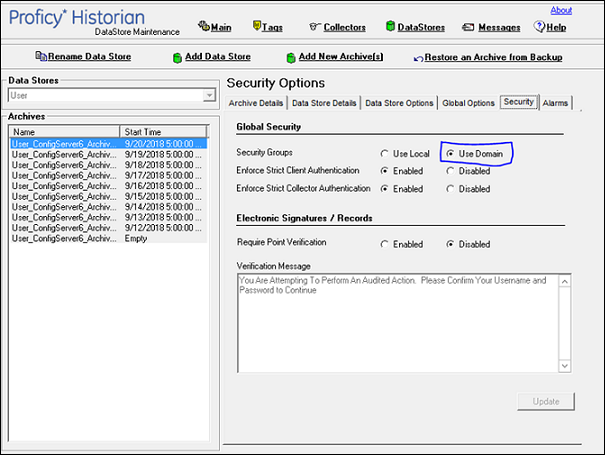The height and width of the screenshot is (455, 605).
Task: Select archive starting 9/20/2018 5:00:00
Action: (x=108, y=144)
